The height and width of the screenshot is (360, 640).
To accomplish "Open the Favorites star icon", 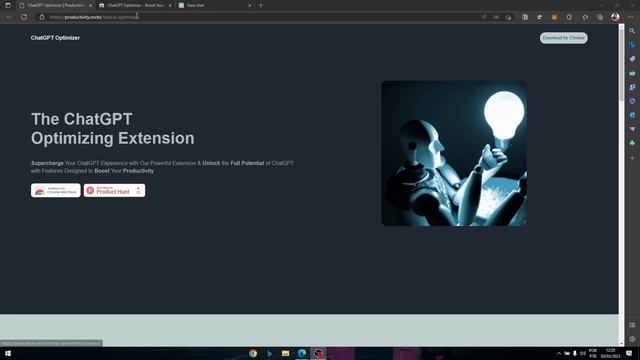I will coord(585,17).
